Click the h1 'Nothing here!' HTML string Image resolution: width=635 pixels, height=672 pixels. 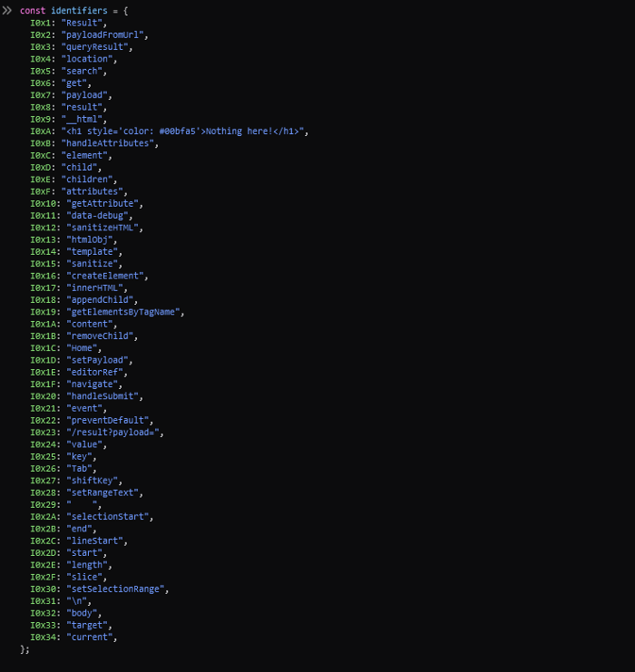pos(184,131)
